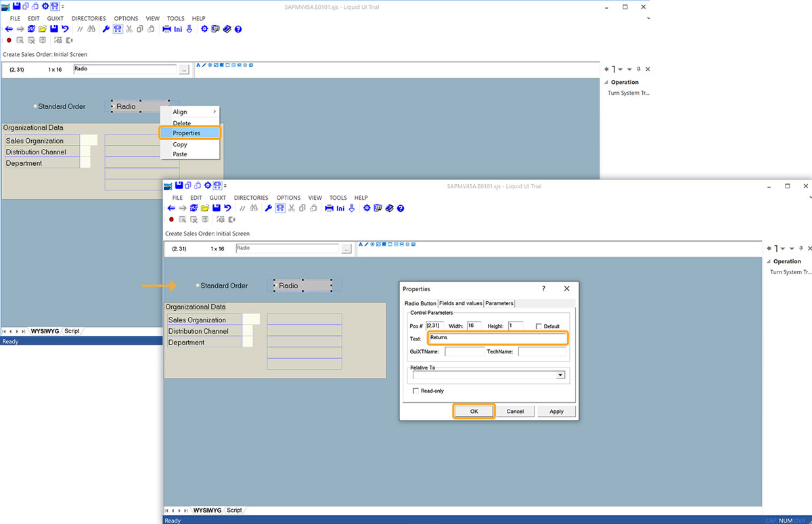Click the Ini icon in the front window toolbar
Viewport: 812px width, 524px height.
(x=340, y=209)
